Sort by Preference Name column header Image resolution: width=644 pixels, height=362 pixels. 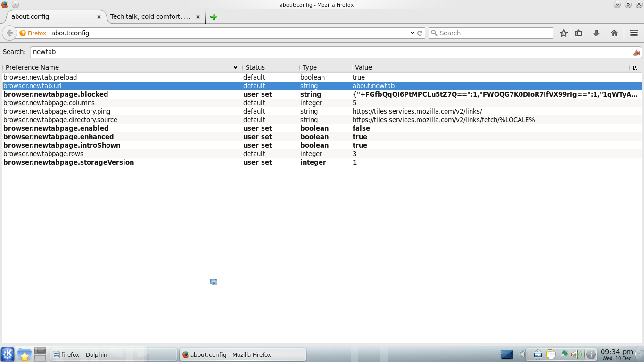(x=122, y=67)
